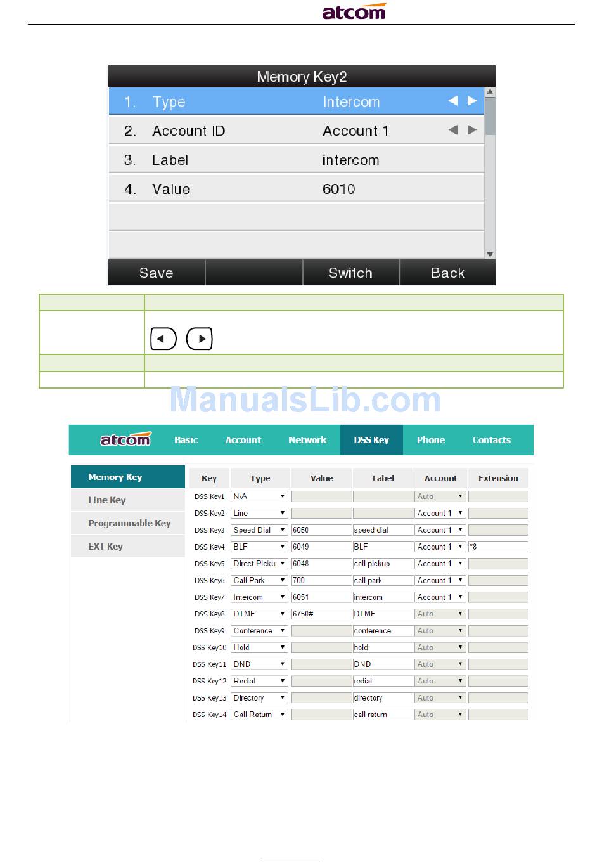602x868 pixels.
Task: Switch to the Network tab
Action: [307, 440]
